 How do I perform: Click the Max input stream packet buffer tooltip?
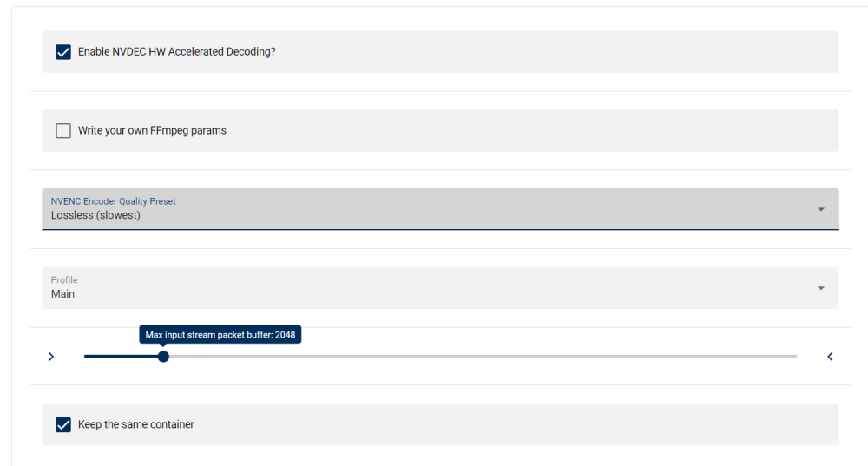pos(220,334)
